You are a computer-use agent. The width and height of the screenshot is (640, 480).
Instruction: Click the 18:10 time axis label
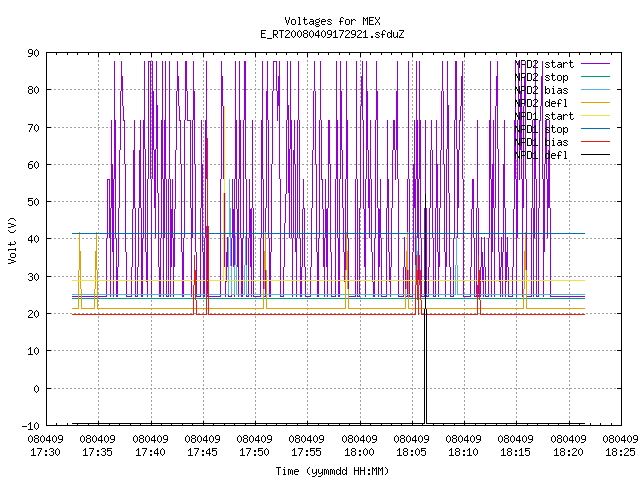pyautogui.click(x=463, y=452)
